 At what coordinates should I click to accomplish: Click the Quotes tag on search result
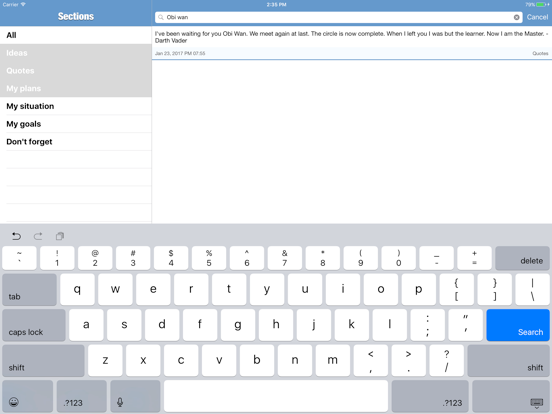click(x=540, y=54)
